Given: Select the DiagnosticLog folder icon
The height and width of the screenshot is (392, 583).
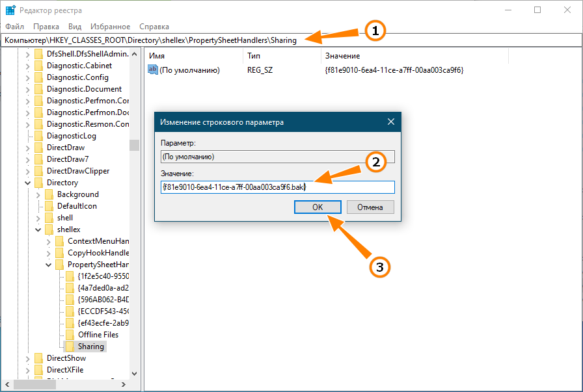Looking at the screenshot, I should click(38, 136).
